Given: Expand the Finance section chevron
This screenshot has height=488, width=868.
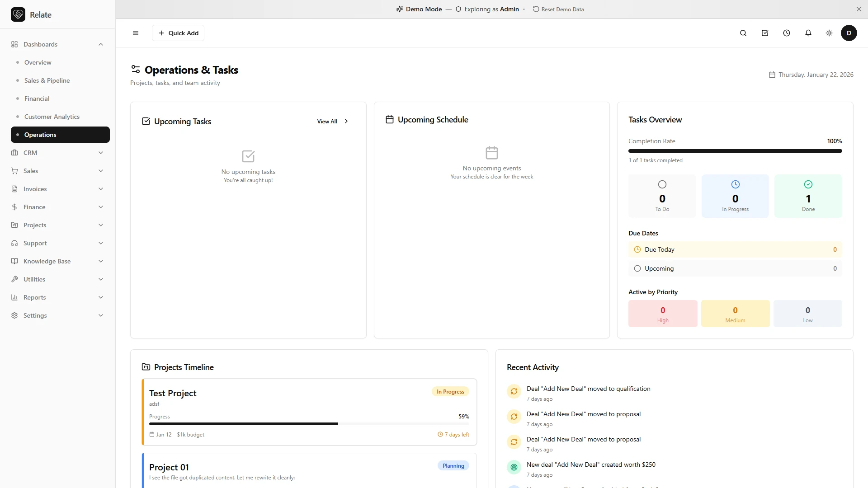Looking at the screenshot, I should 101,207.
